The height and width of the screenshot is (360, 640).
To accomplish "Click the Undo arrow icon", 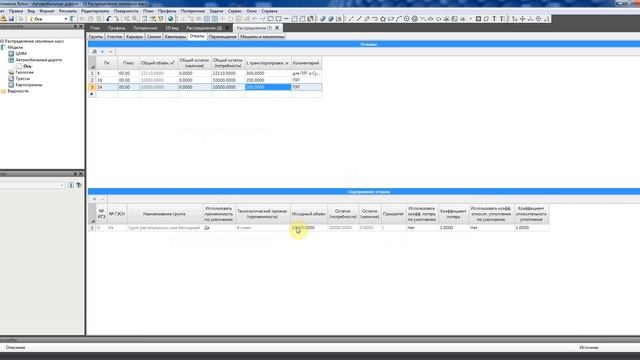I will tap(109, 19).
